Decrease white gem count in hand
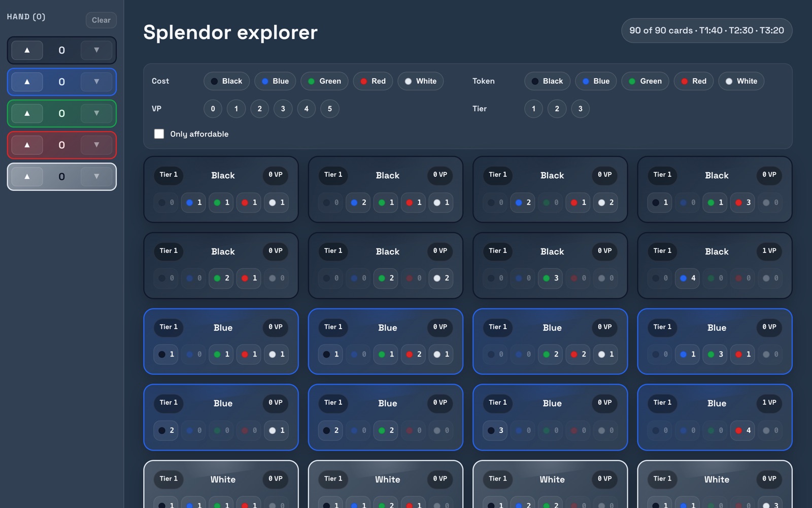This screenshot has width=812, height=508. (x=96, y=177)
